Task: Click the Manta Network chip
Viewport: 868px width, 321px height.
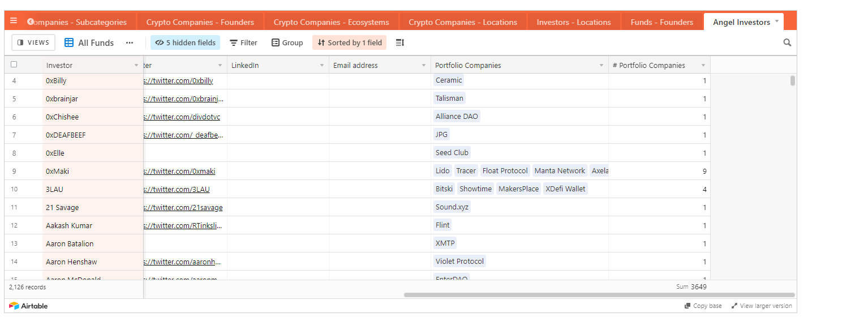Action: click(x=560, y=171)
